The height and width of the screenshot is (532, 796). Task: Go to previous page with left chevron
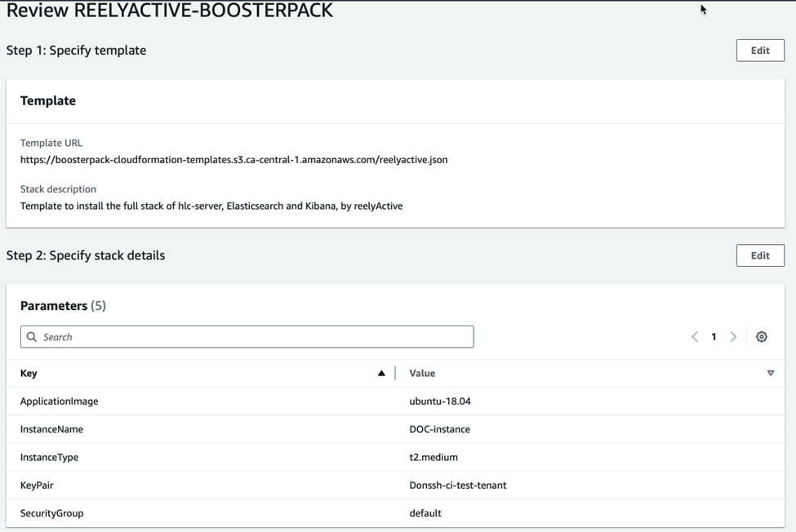pos(695,337)
